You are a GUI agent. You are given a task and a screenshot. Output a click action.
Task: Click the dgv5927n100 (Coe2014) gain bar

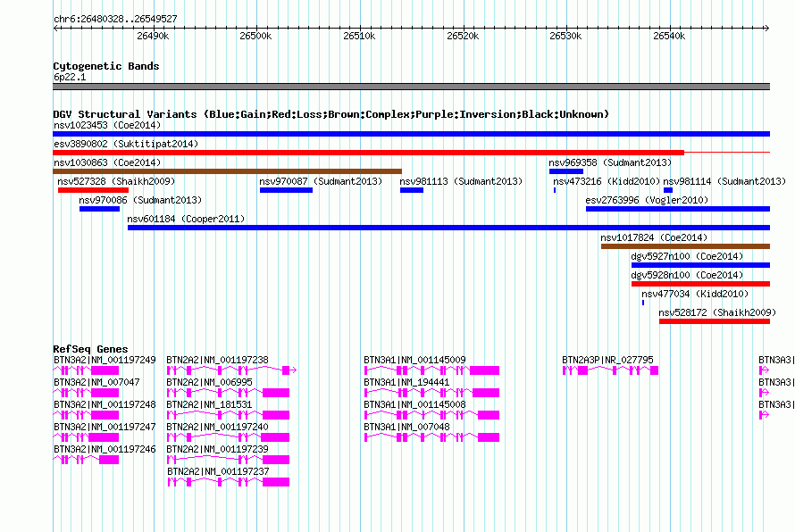click(x=700, y=265)
